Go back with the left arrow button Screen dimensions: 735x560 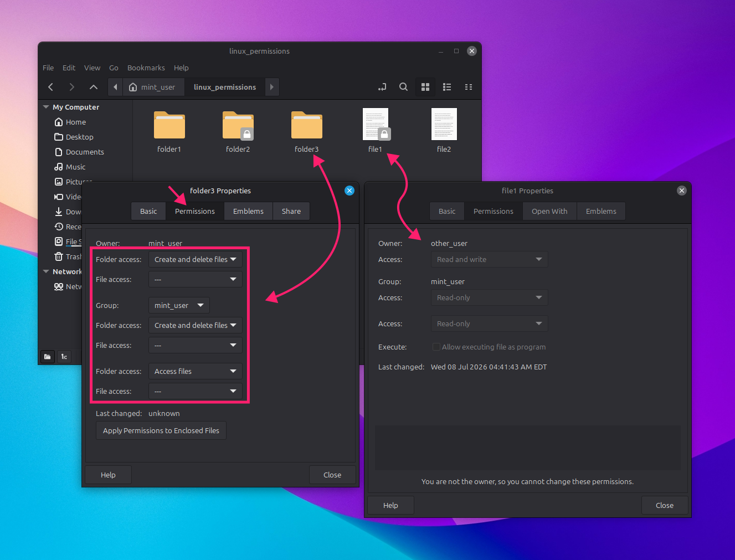coord(50,87)
